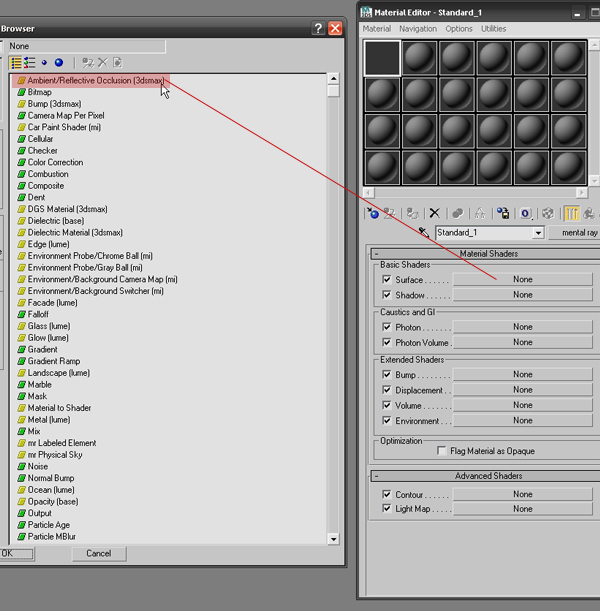Pick material from object with eyedropper
The image size is (600, 611).
tap(423, 232)
